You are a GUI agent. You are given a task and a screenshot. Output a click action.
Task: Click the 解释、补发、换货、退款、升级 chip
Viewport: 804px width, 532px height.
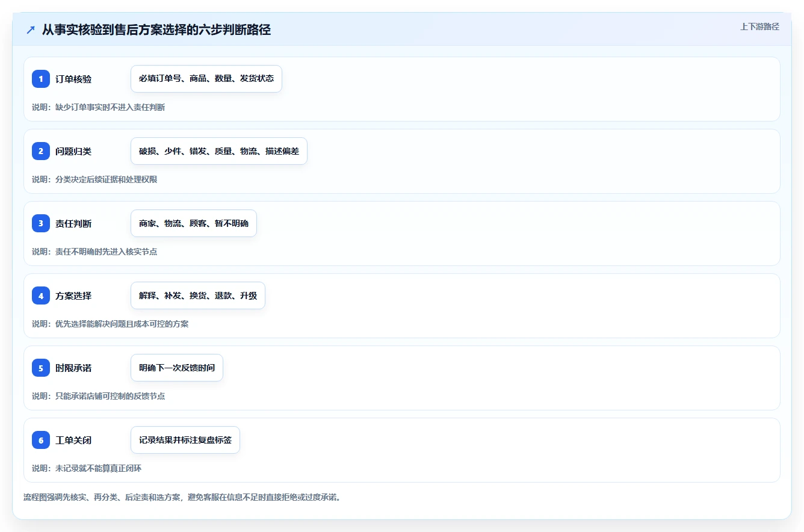(x=198, y=295)
